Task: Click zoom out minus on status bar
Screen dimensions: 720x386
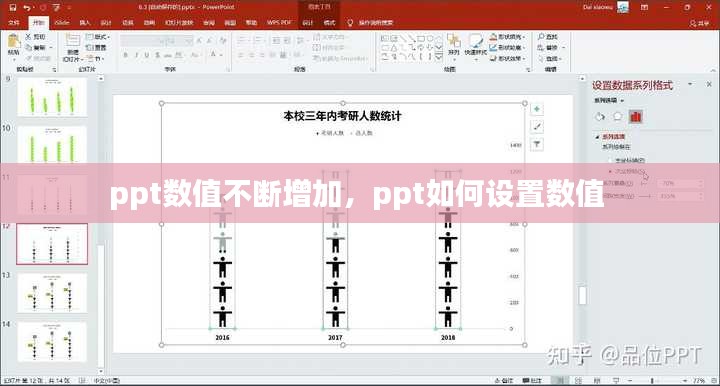Action: pos(630,380)
